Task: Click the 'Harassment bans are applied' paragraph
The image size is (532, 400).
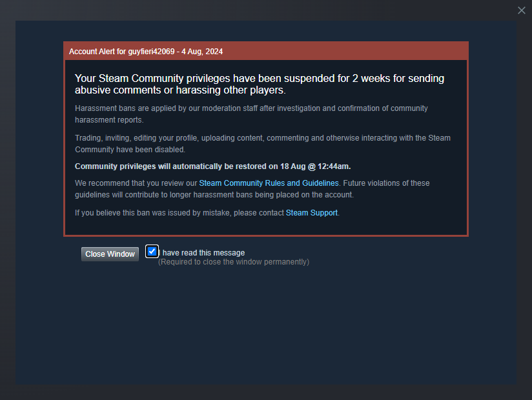Action: click(x=251, y=114)
